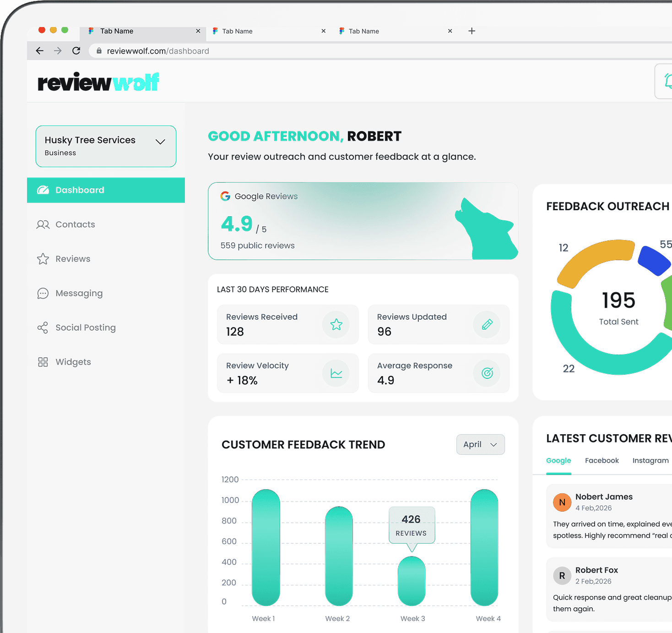Switch to the second browser tab
The width and height of the screenshot is (672, 633).
pos(269,31)
